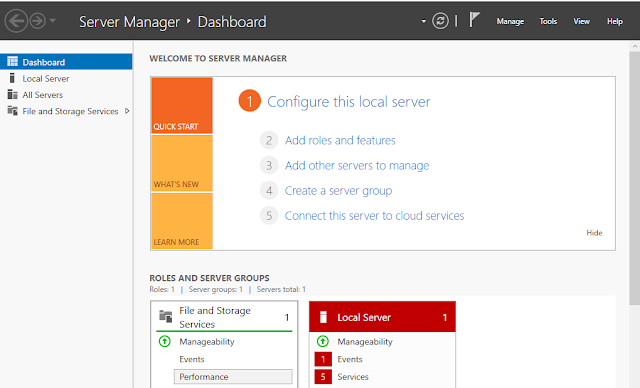This screenshot has height=388, width=640.
Task: Click the Roles: 1 count text
Action: point(162,289)
